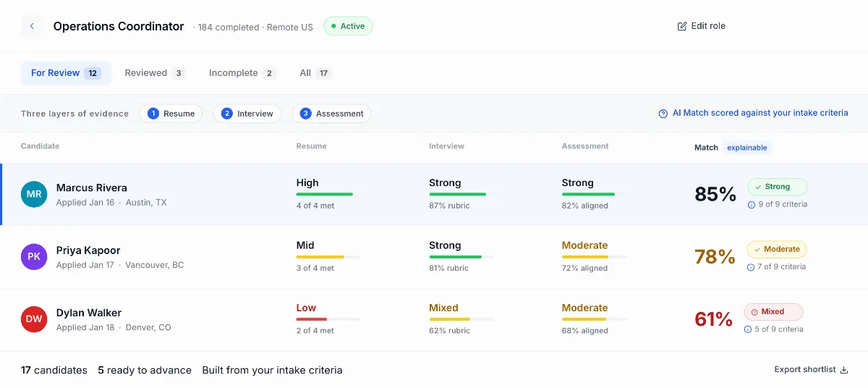Click the Match column header

(706, 148)
